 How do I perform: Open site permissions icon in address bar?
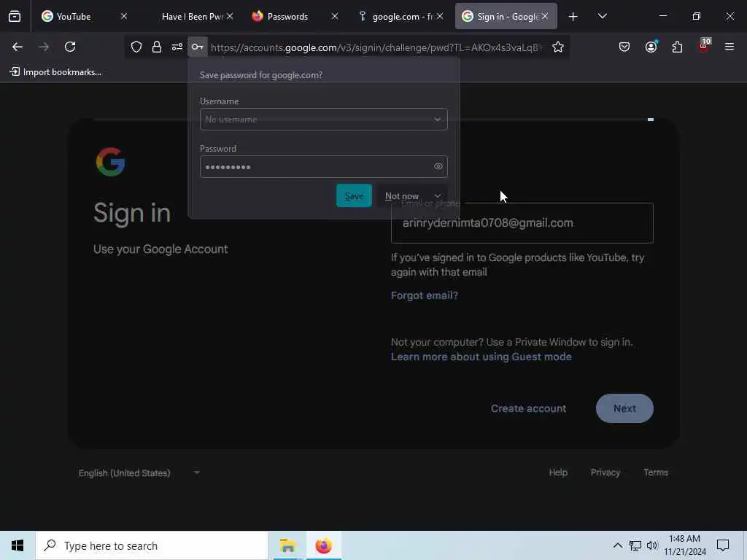click(177, 47)
